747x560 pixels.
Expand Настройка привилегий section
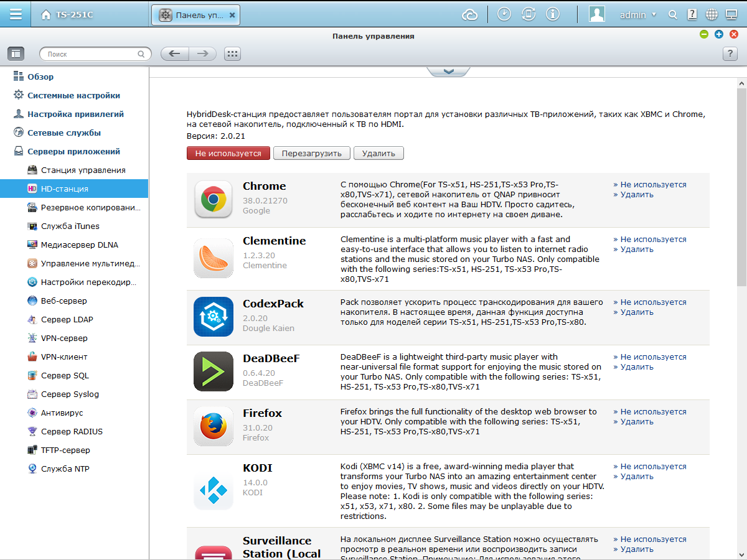pyautogui.click(x=74, y=114)
